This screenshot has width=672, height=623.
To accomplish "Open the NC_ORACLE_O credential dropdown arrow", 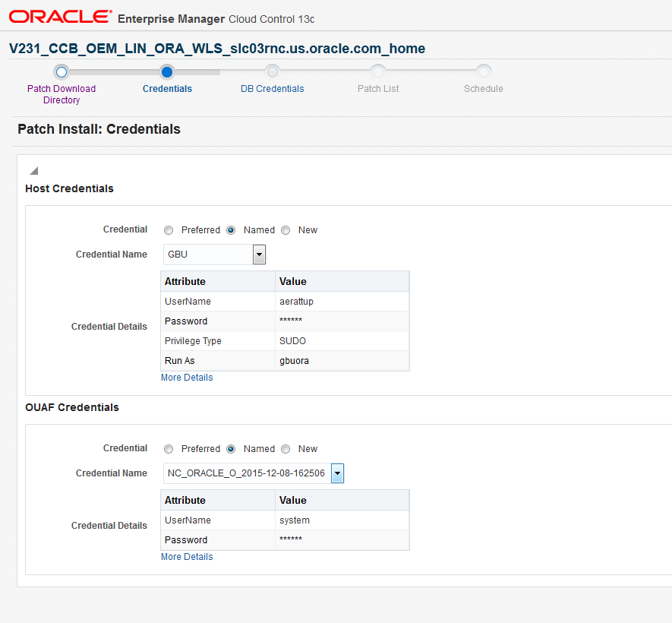I will pos(337,473).
